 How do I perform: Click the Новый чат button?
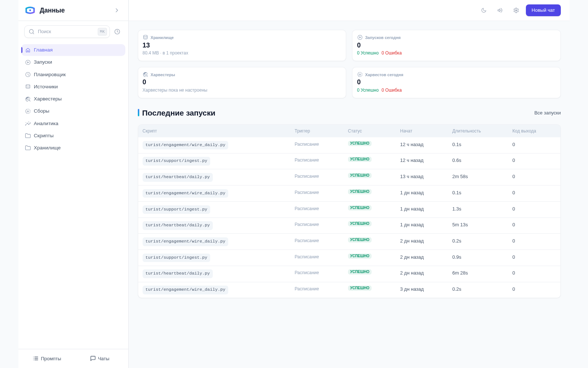coord(543,10)
